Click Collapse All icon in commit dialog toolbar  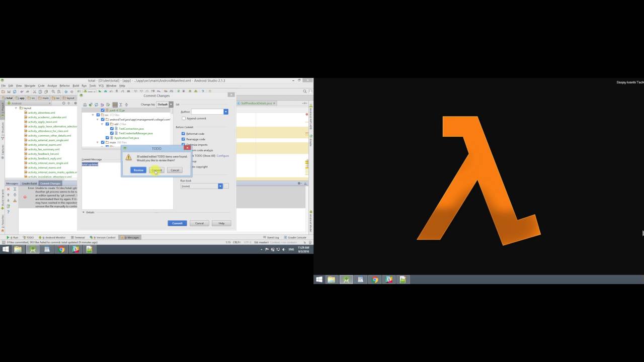pyautogui.click(x=126, y=105)
